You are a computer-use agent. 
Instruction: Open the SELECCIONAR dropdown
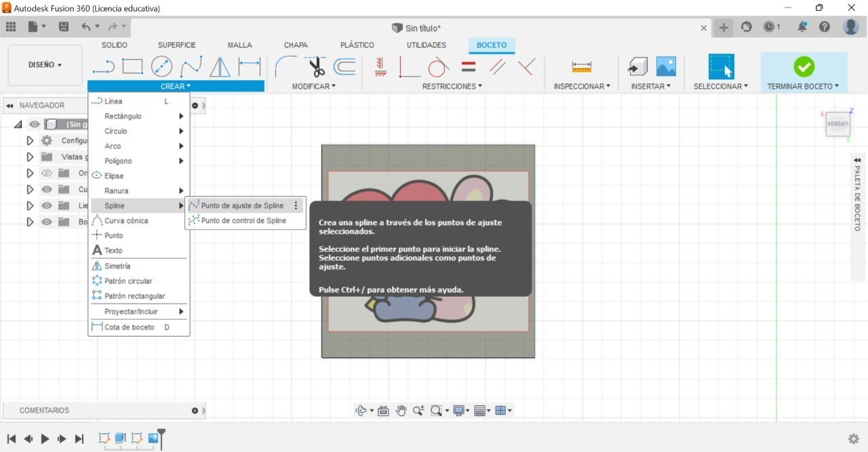click(721, 86)
